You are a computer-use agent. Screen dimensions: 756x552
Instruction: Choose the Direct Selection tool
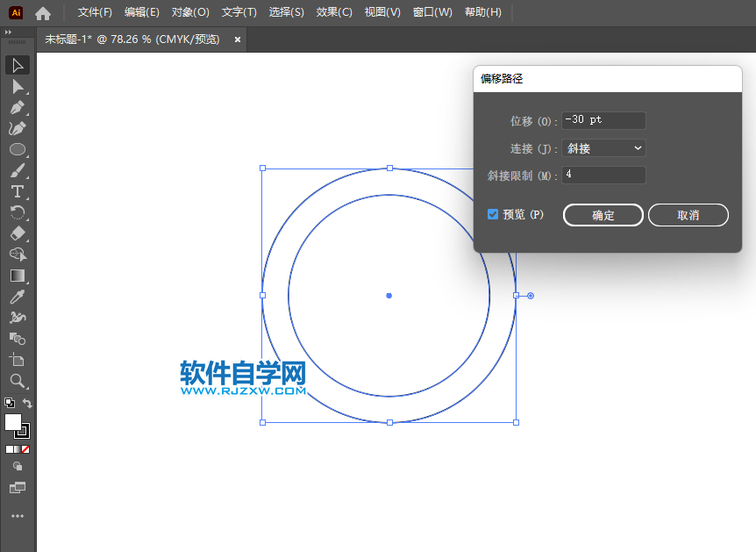point(18,86)
